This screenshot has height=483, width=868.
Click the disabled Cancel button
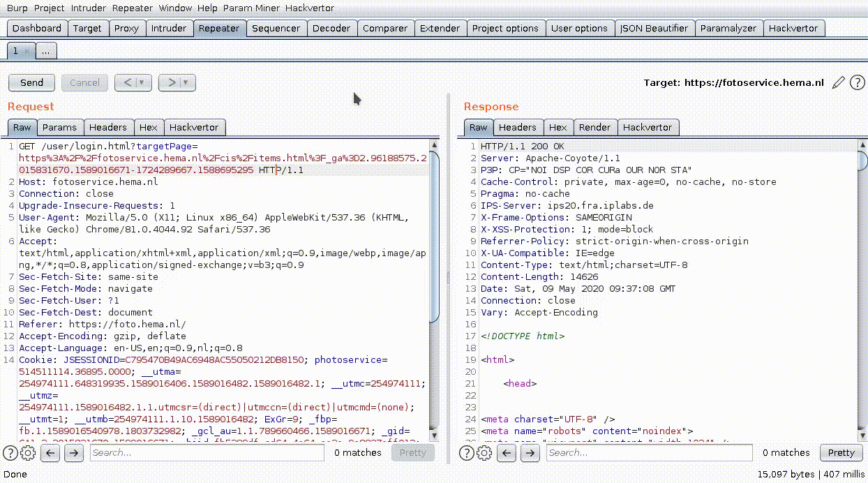pyautogui.click(x=84, y=82)
